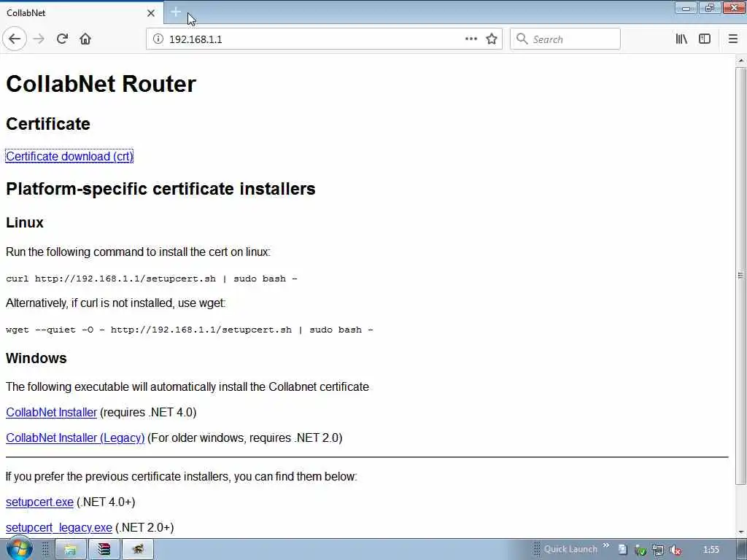Click the vertical scrollbar thumb

tap(741, 275)
